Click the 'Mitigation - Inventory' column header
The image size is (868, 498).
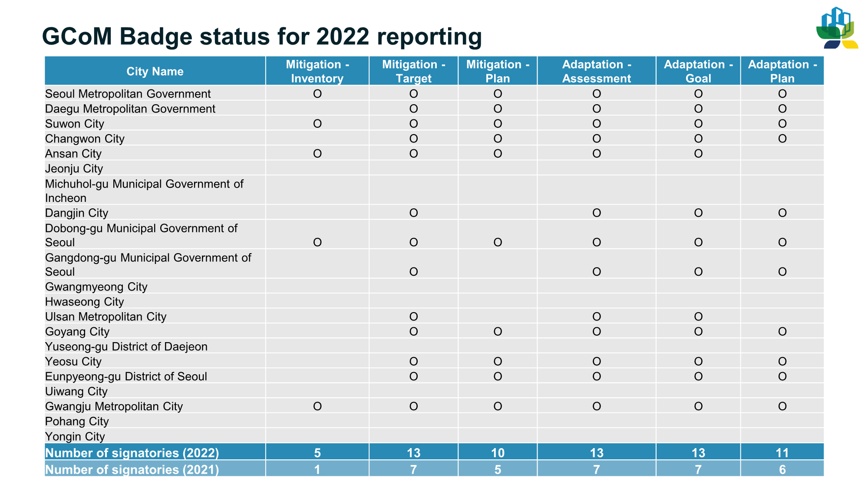pyautogui.click(x=317, y=71)
